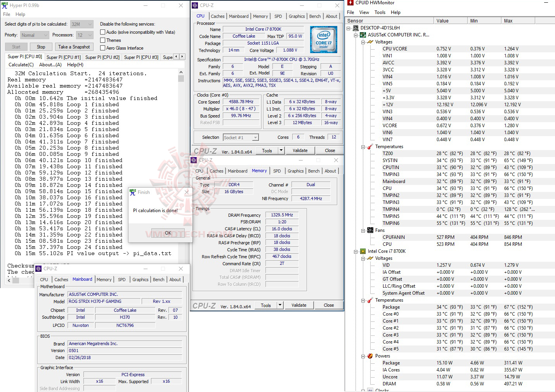Open the Priority dropdown set to Normal

(x=35, y=35)
